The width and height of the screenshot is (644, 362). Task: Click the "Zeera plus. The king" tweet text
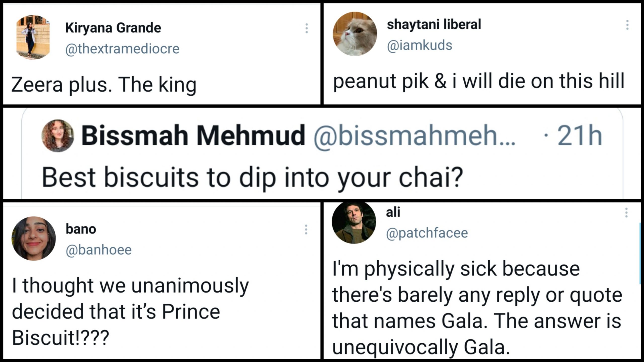104,85
